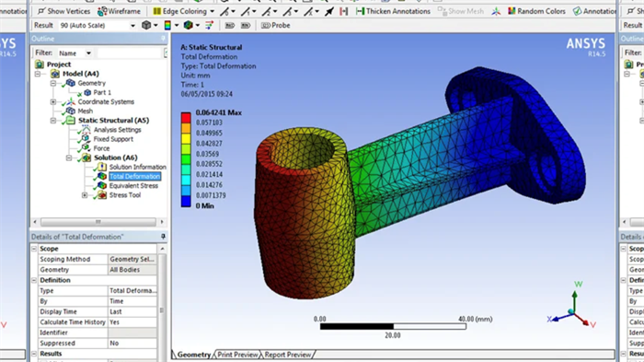Toggle Show Mesh option
644x362 pixels.
pos(460,11)
